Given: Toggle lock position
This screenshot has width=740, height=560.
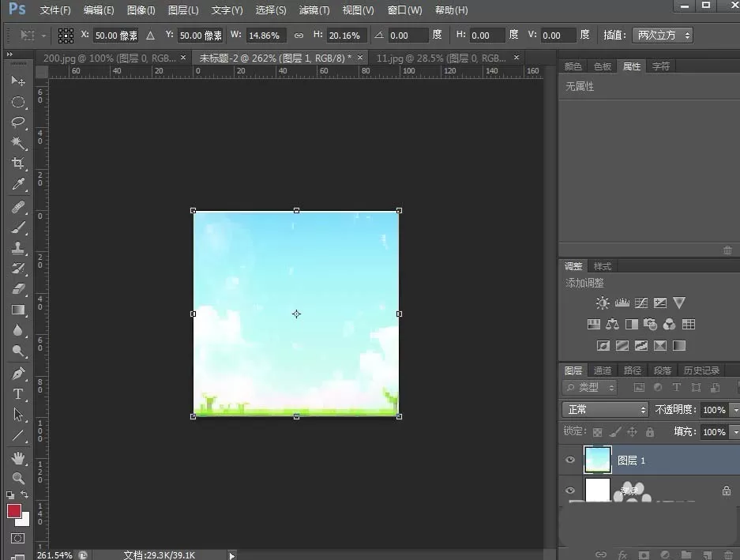Looking at the screenshot, I should pos(632,432).
